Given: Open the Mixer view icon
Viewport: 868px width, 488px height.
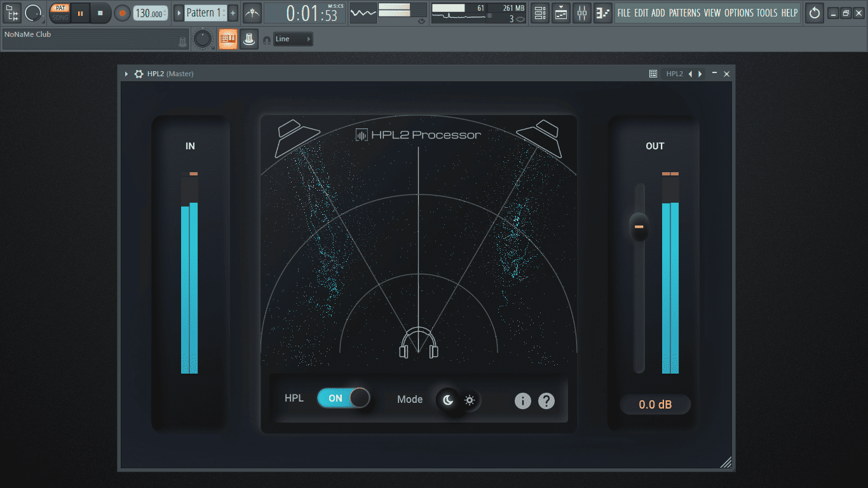Looking at the screenshot, I should click(x=582, y=13).
